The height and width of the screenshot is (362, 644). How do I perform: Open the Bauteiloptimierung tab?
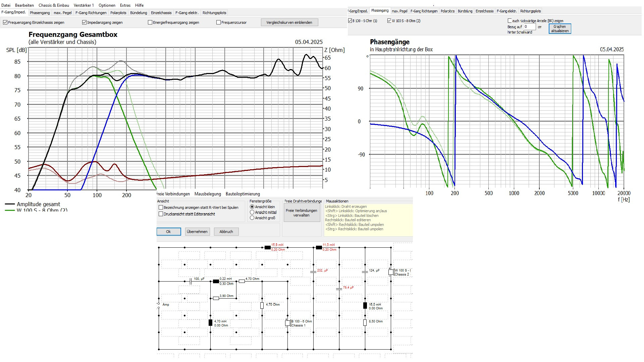(x=243, y=194)
